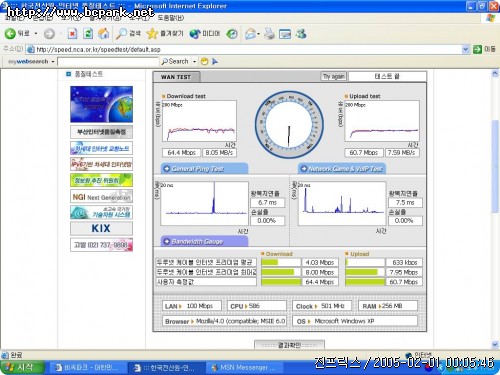Click the Home page icon

[x=103, y=33]
